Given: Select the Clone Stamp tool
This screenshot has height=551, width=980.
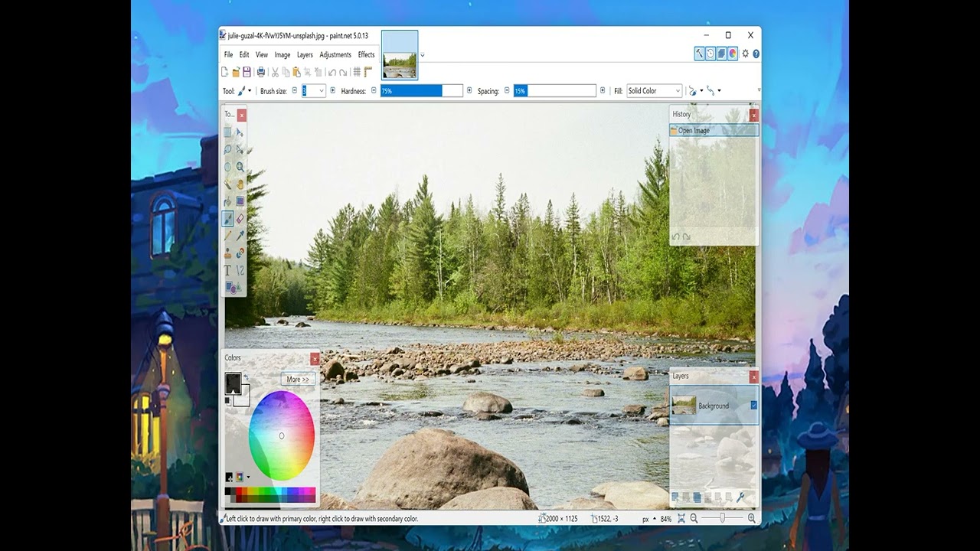Looking at the screenshot, I should (x=227, y=253).
